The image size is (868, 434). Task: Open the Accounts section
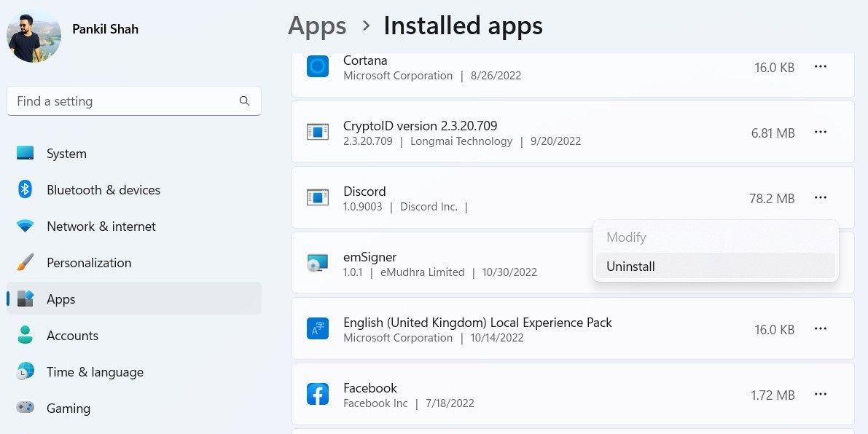[134, 335]
